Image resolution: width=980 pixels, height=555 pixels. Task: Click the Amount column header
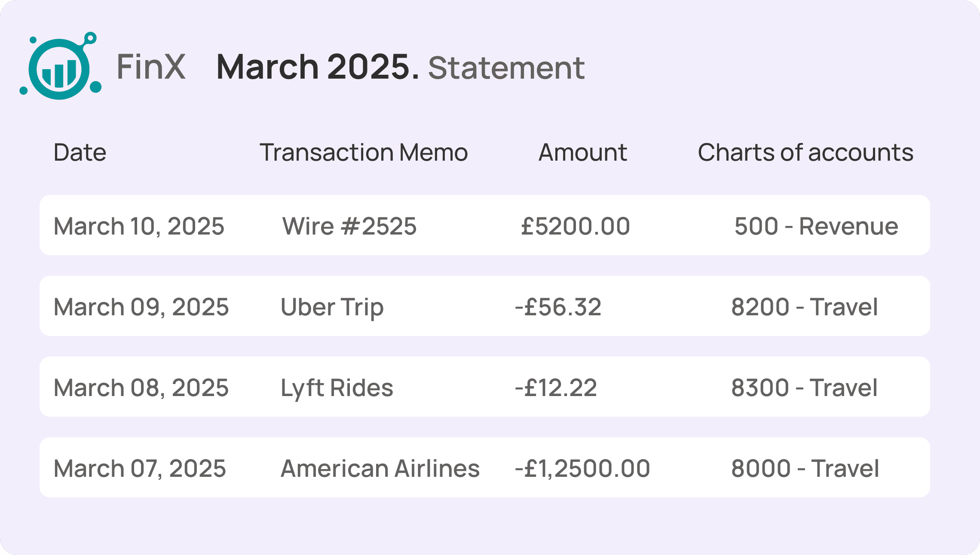583,152
